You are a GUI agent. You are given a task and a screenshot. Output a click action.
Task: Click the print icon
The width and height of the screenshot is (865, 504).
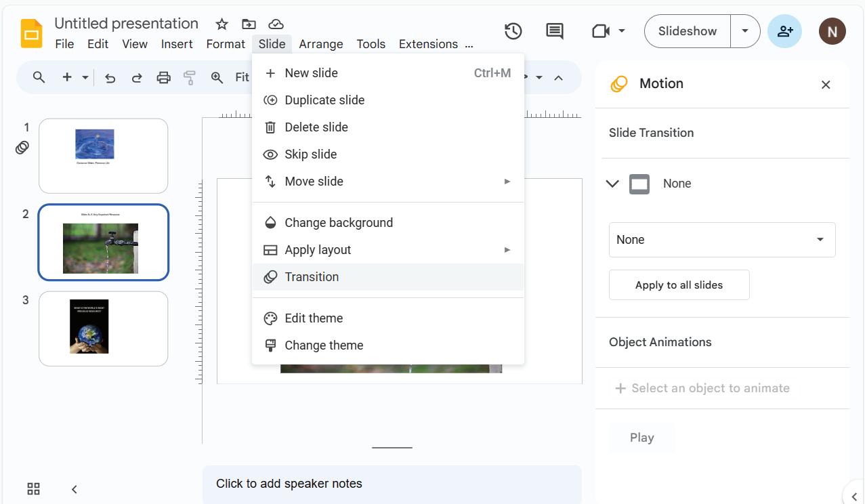coord(163,78)
